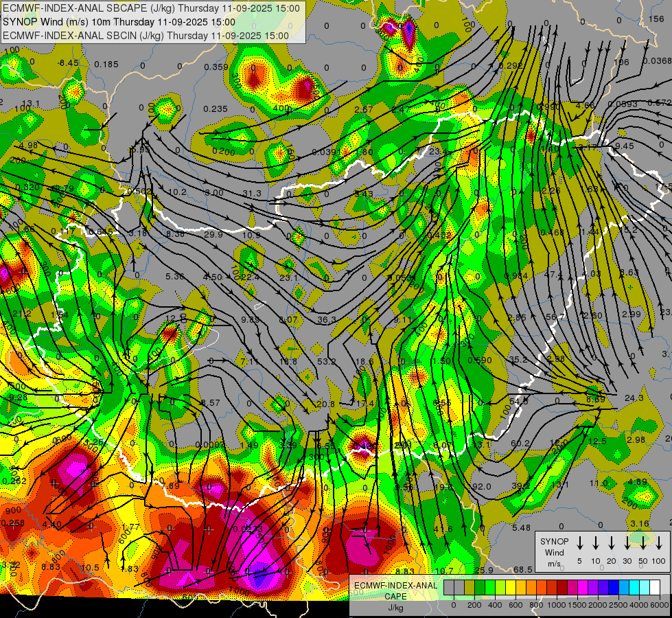Click the station value 10.2 on map
Viewport: 672px width, 618px height.
click(177, 192)
